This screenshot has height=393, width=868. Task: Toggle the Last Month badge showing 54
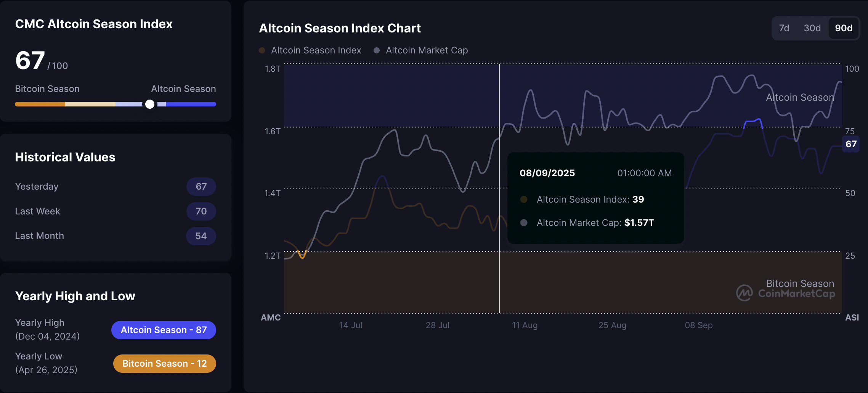tap(201, 236)
